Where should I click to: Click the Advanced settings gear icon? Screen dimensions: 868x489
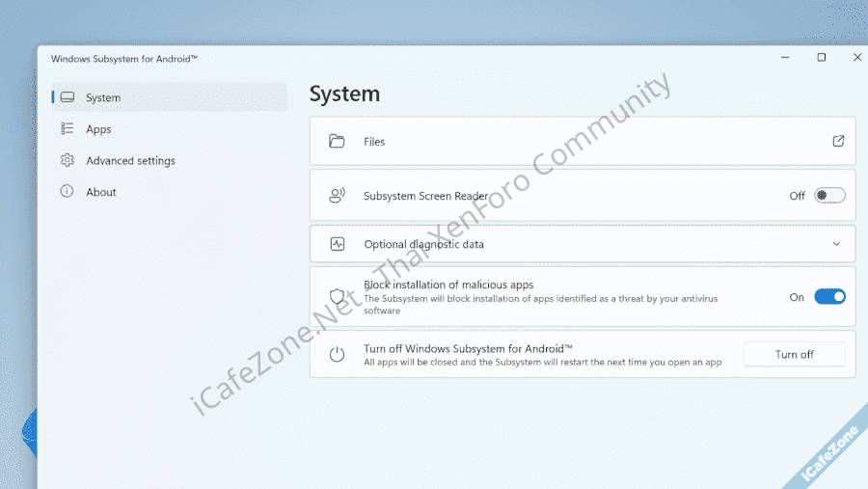pyautogui.click(x=67, y=160)
